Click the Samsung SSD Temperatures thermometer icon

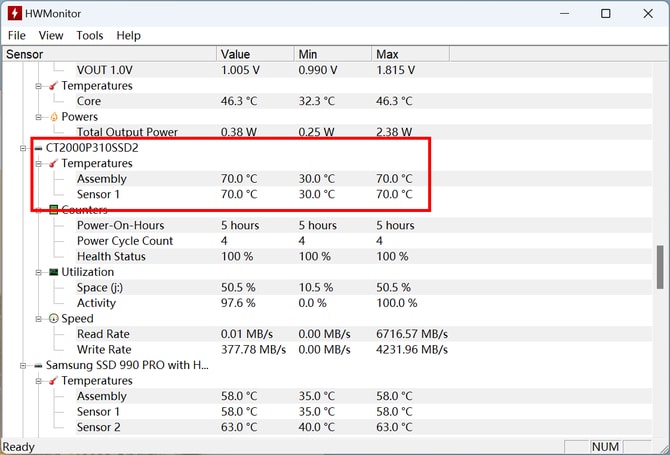(x=53, y=381)
